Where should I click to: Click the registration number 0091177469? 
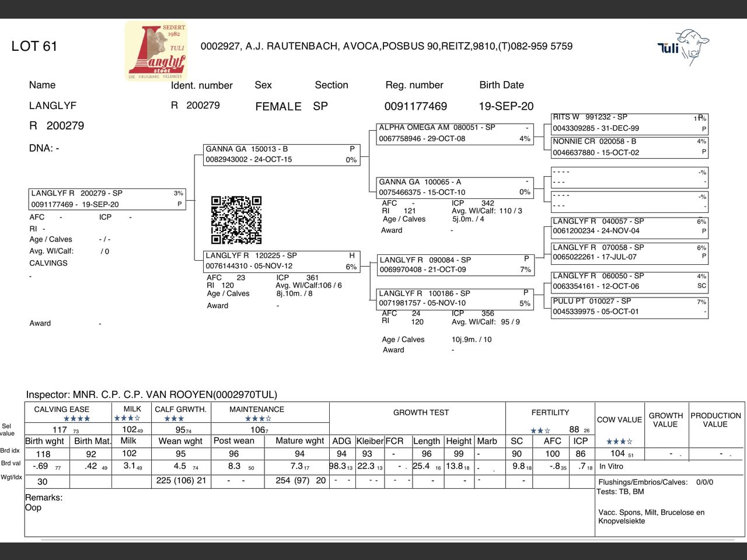click(x=416, y=106)
